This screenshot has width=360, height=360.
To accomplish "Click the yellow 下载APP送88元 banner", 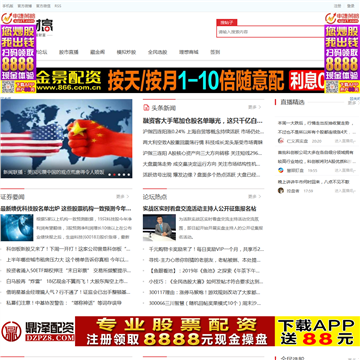I will point(317,331).
